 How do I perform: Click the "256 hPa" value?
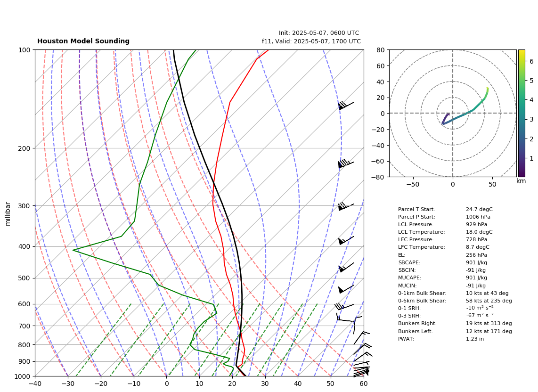pos(477,255)
